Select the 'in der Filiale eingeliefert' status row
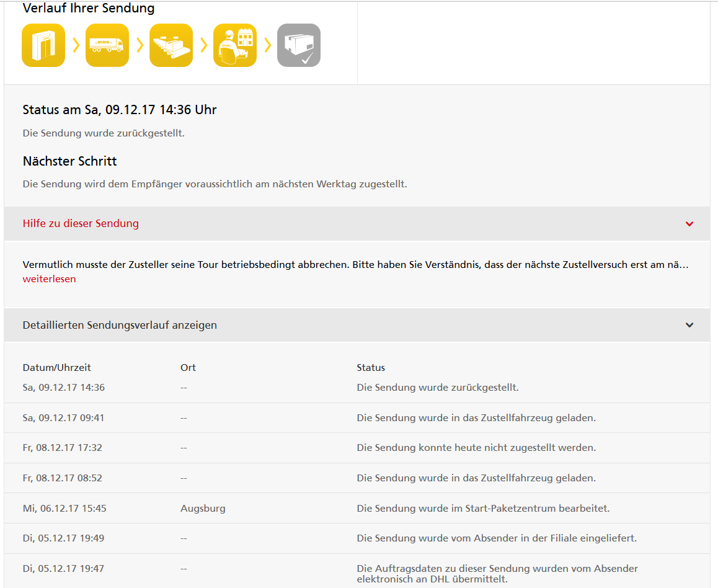This screenshot has height=588, width=718. coord(497,538)
